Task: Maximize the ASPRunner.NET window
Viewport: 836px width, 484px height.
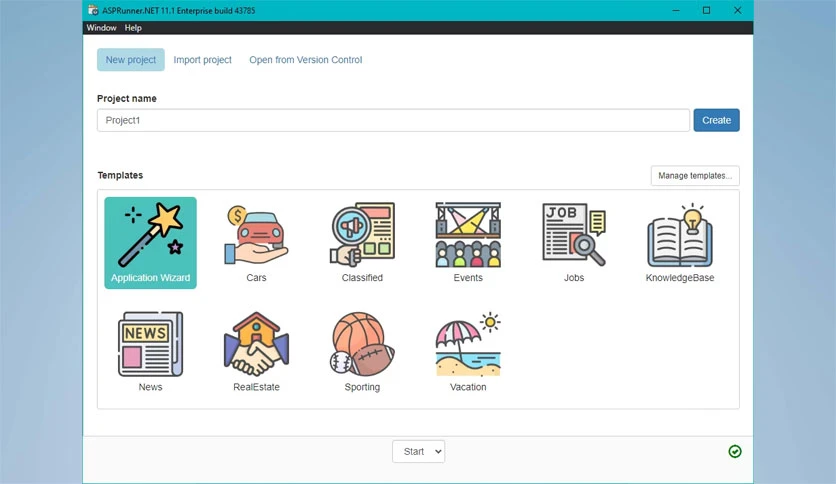Action: pyautogui.click(x=706, y=10)
